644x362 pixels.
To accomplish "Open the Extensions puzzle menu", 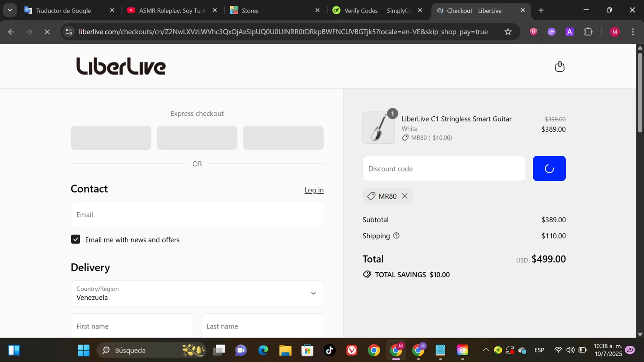I will [588, 32].
